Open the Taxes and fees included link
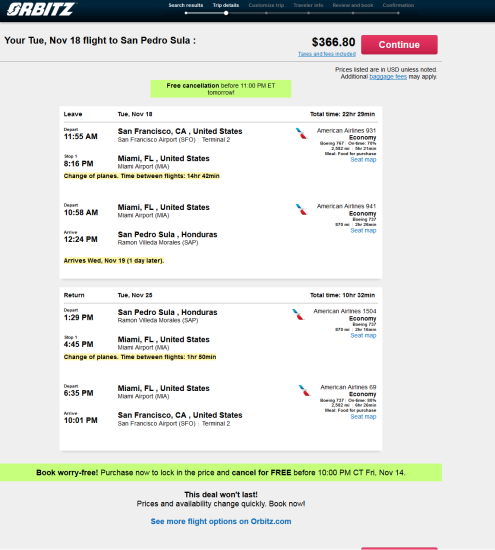 point(327,54)
